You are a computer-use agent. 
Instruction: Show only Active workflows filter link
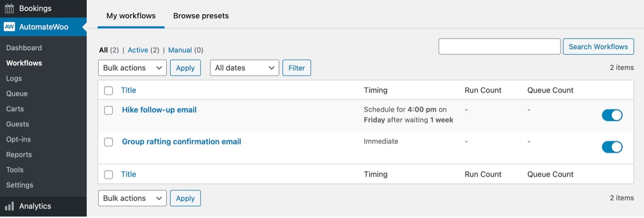[138, 50]
